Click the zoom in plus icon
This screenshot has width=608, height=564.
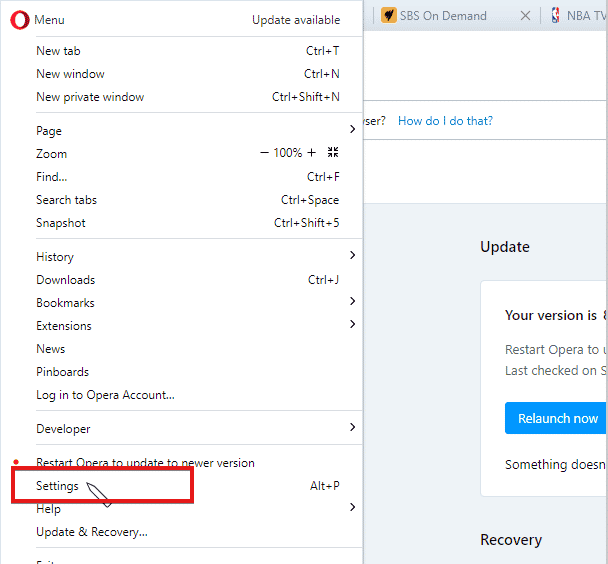[x=311, y=153]
